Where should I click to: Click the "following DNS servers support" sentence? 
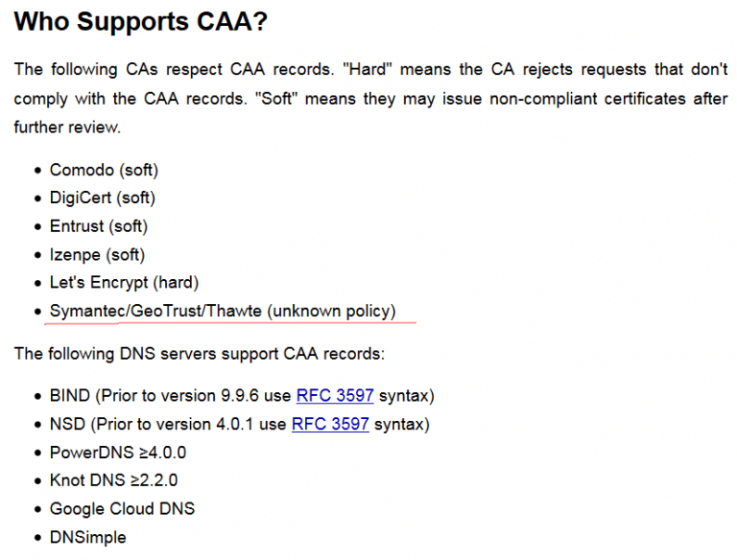pos(200,353)
